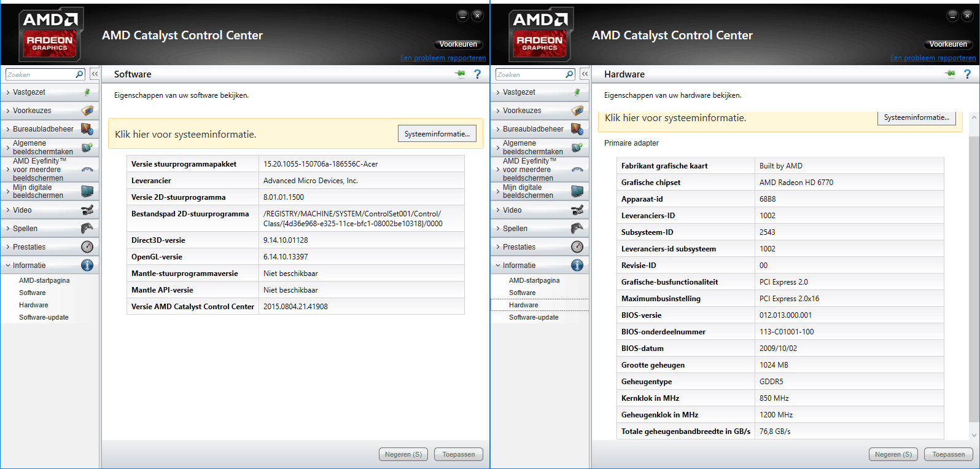Expand Mijn digitale beeldschermen chevron in Software window
The image size is (980, 469).
pyautogui.click(x=7, y=192)
